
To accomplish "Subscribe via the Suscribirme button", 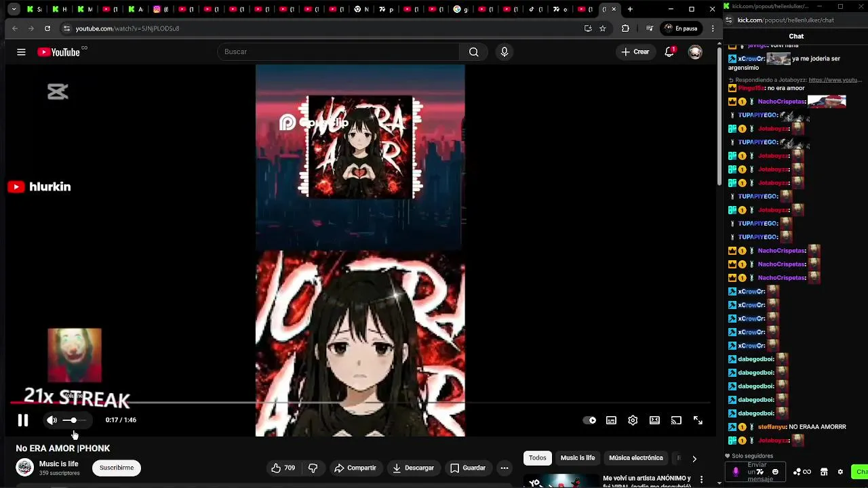I will pyautogui.click(x=117, y=468).
